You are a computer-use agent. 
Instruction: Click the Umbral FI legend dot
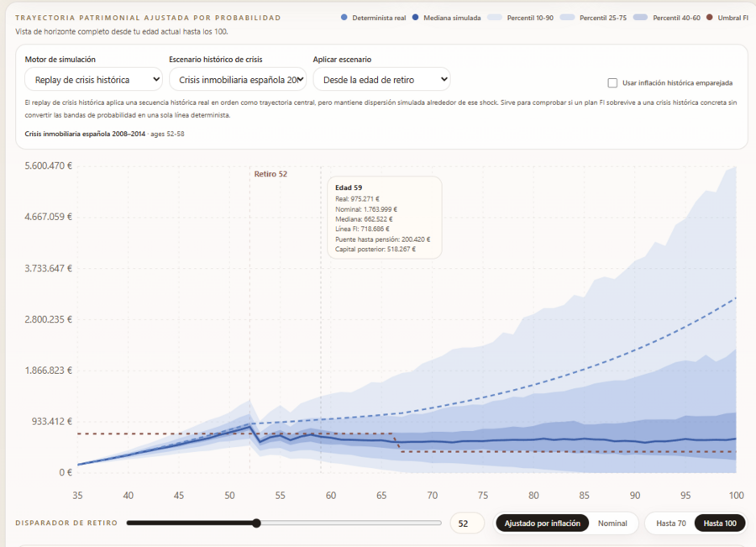(709, 18)
